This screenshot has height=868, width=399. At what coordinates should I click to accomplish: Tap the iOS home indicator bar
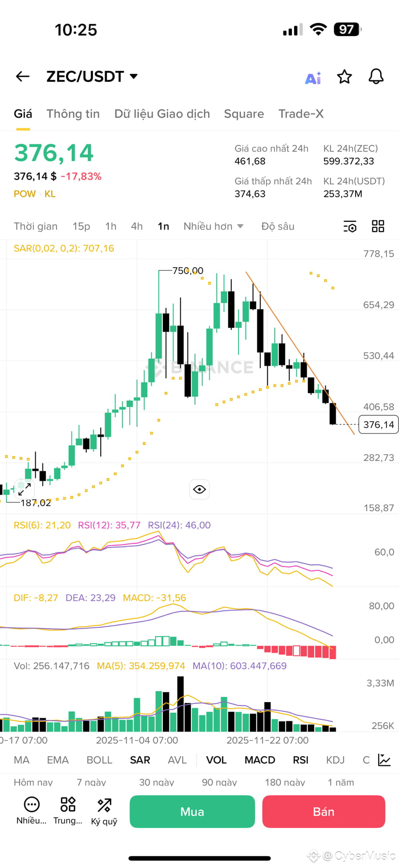pos(199,858)
